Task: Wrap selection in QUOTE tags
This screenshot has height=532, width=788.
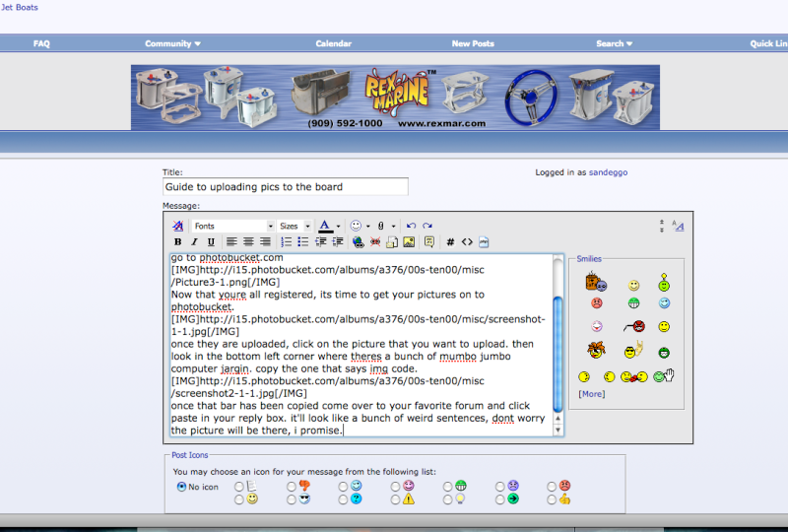Action: [429, 242]
